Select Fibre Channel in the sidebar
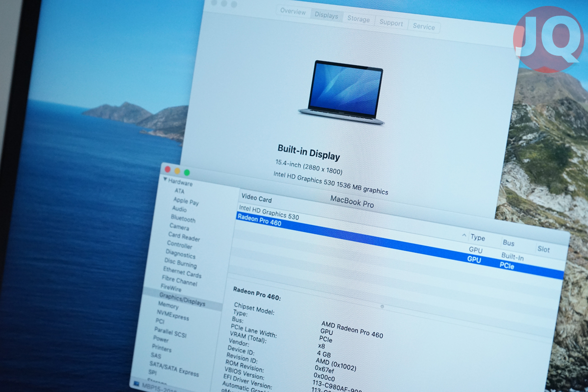The height and width of the screenshot is (392, 588). coord(179,281)
